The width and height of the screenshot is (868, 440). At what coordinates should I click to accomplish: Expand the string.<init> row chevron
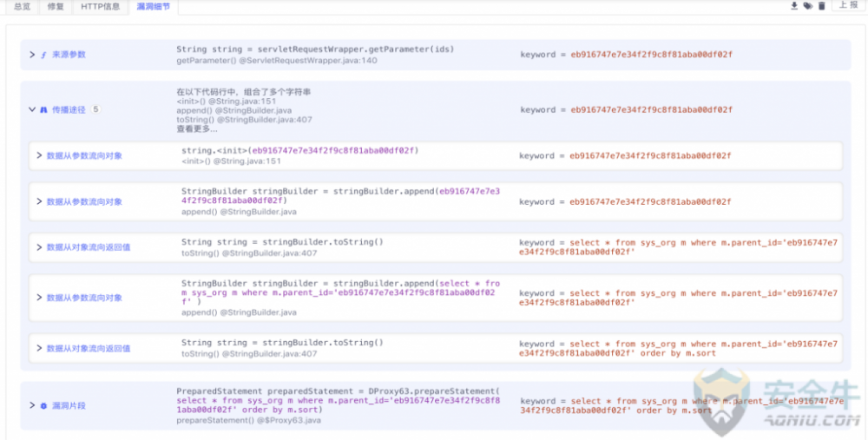tap(39, 155)
